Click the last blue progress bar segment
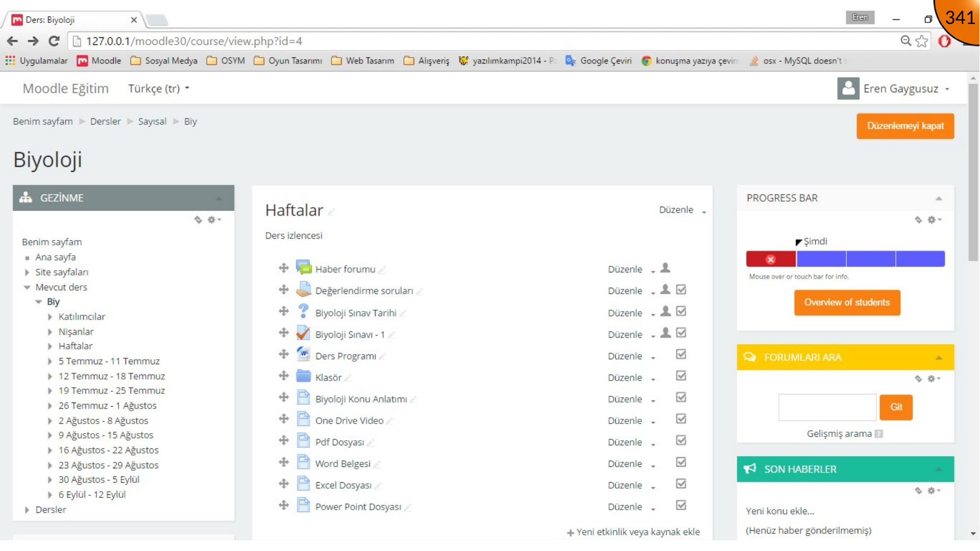Viewport: 980px width, 551px height. click(920, 259)
